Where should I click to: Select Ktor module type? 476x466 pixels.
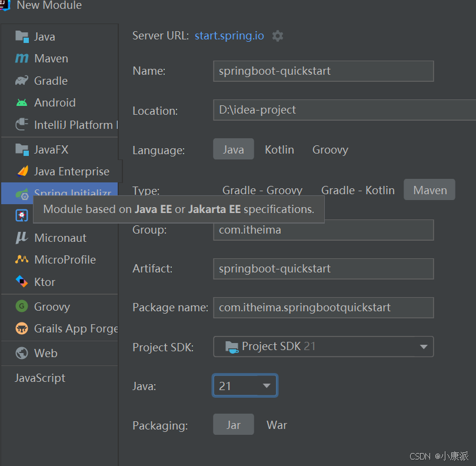(x=59, y=282)
